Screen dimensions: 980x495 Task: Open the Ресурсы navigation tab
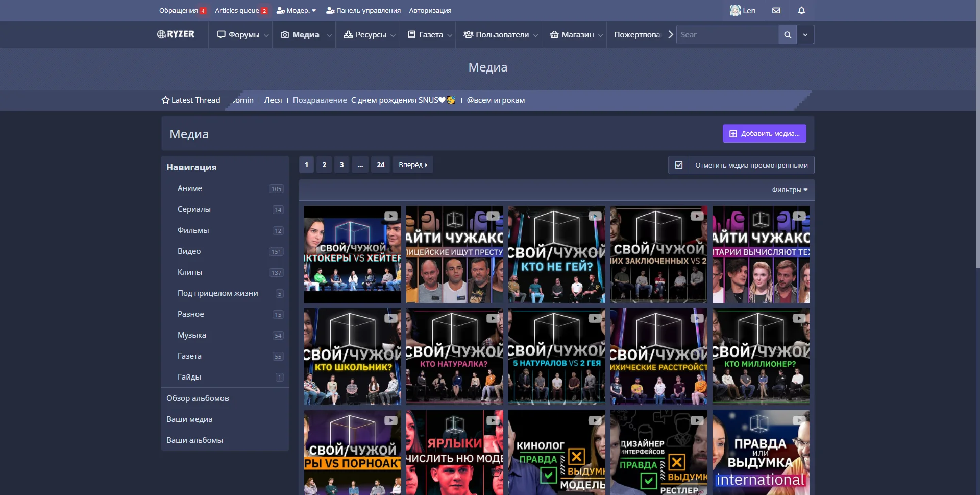(x=365, y=35)
